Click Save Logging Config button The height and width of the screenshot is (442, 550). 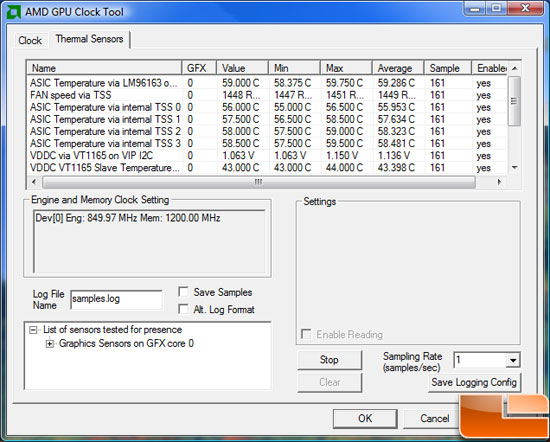(474, 382)
